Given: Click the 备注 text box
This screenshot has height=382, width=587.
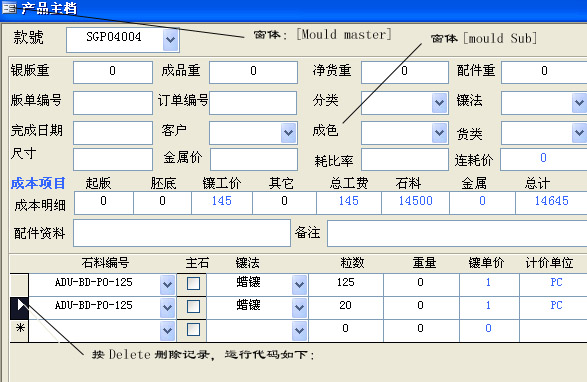Looking at the screenshot, I should point(457,233).
